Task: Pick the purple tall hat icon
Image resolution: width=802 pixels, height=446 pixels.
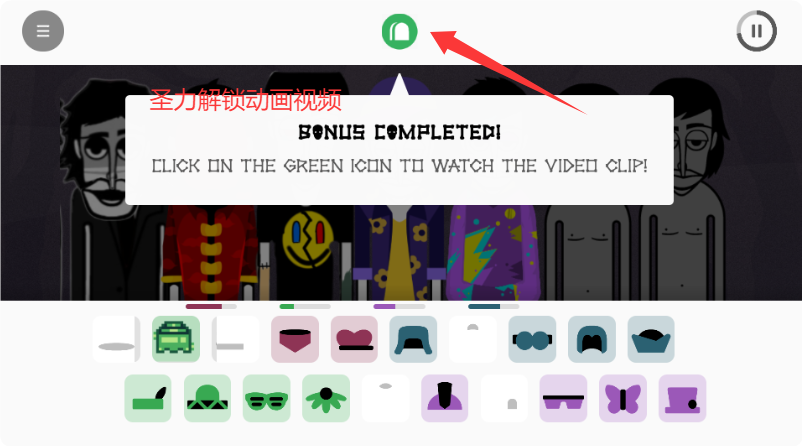Action: [x=444, y=398]
